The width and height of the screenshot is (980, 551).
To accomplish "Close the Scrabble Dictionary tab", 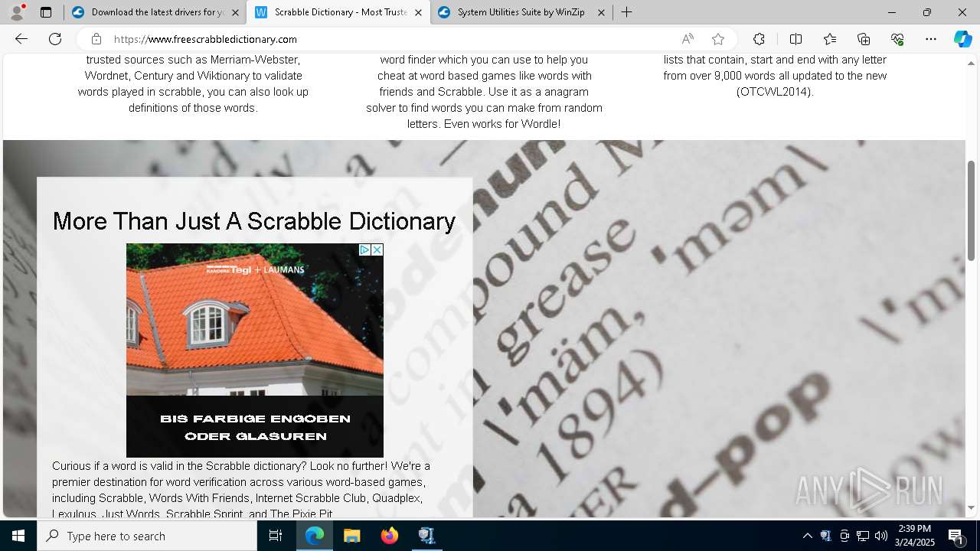I will pos(418,12).
